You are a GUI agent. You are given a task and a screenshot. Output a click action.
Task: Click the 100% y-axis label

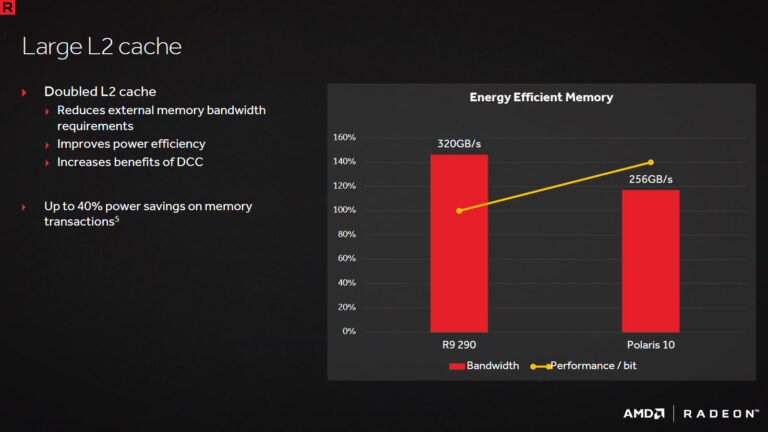click(343, 210)
